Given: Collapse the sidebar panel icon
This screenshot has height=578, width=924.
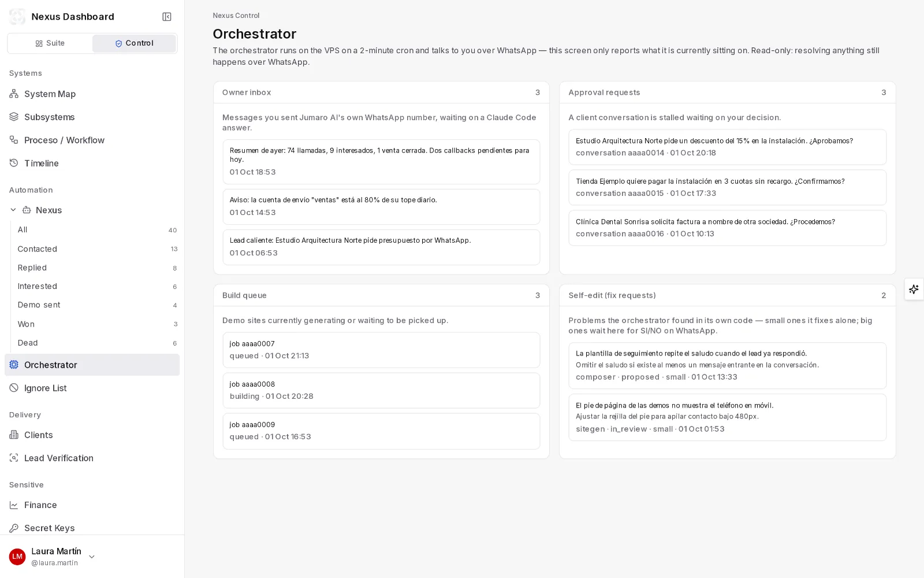Looking at the screenshot, I should [167, 17].
